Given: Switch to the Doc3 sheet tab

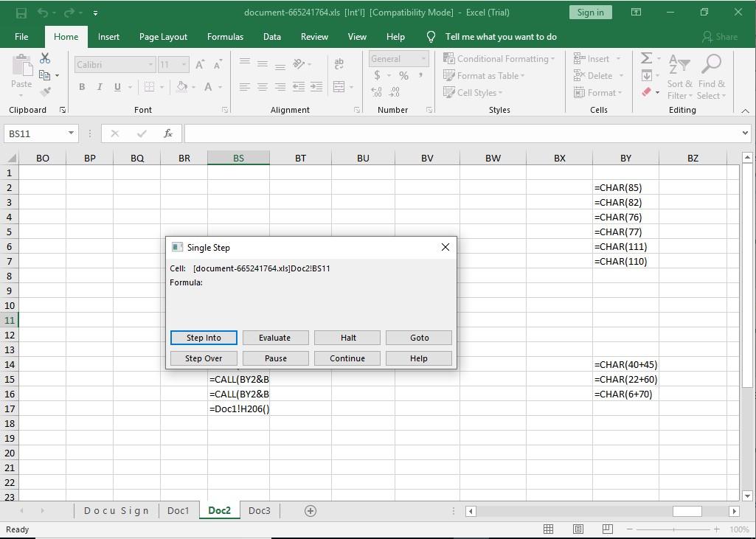Looking at the screenshot, I should click(x=259, y=511).
